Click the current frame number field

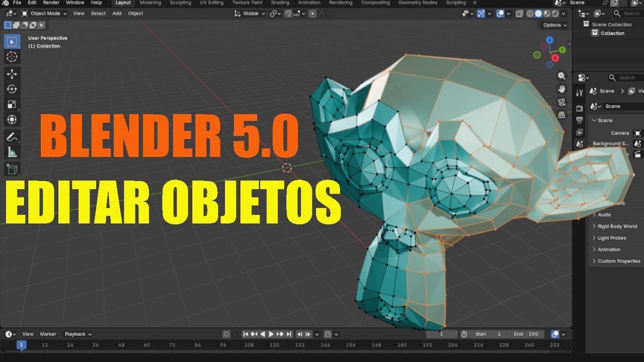point(442,334)
